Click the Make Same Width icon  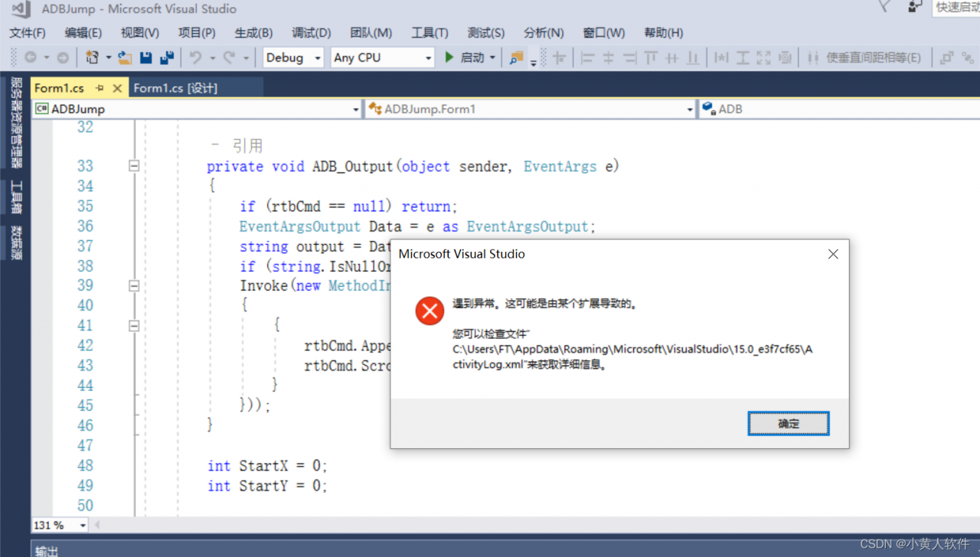[721, 57]
